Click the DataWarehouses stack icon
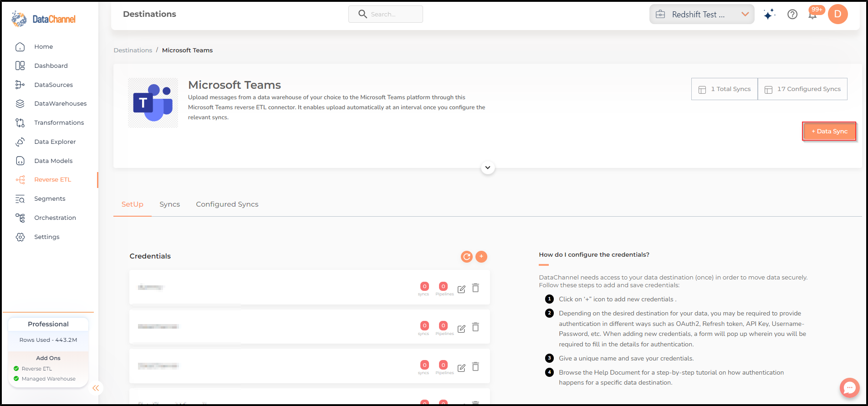Image resolution: width=868 pixels, height=406 pixels. [x=20, y=104]
